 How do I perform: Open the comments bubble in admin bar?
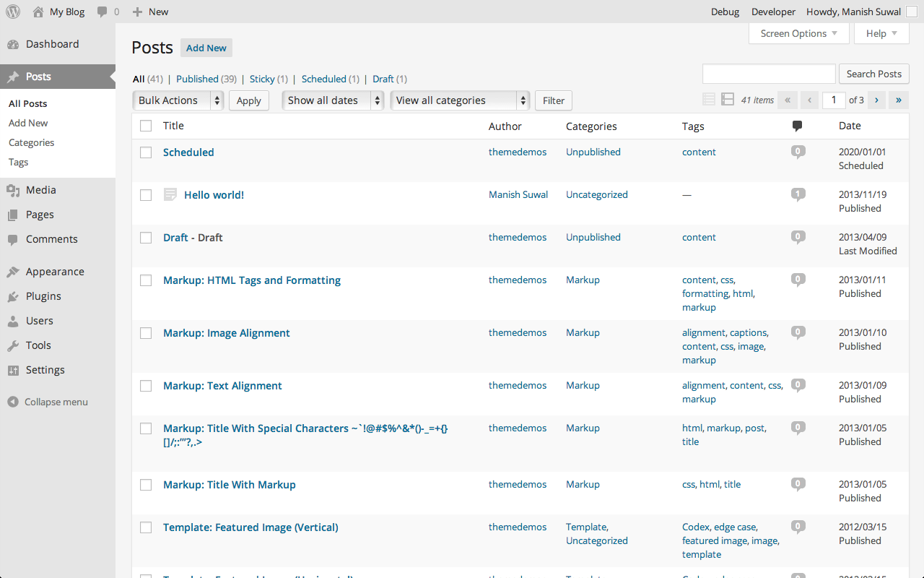point(103,12)
